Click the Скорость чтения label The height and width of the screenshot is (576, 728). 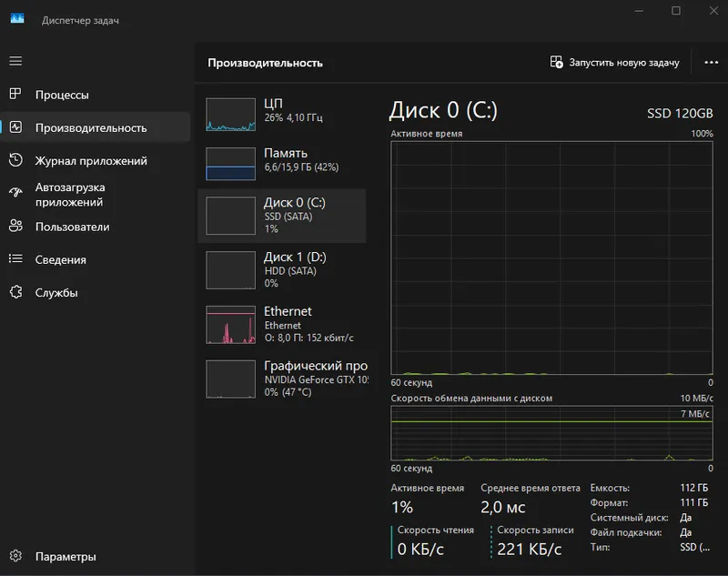[436, 530]
